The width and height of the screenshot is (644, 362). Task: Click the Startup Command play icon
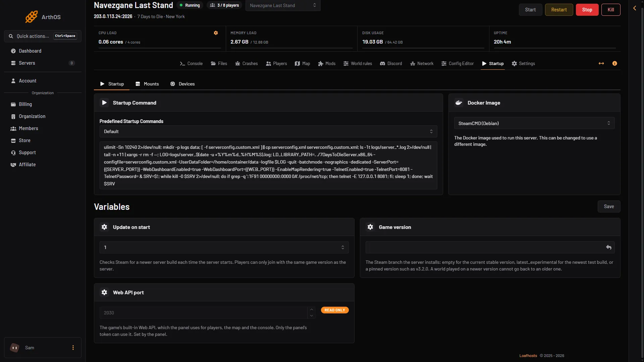click(x=104, y=103)
